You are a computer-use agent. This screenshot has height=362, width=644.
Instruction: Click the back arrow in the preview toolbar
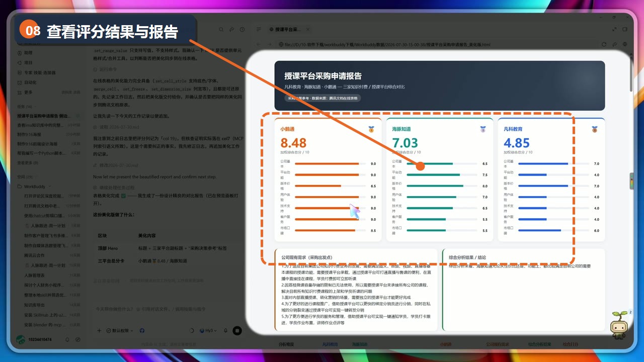(259, 44)
